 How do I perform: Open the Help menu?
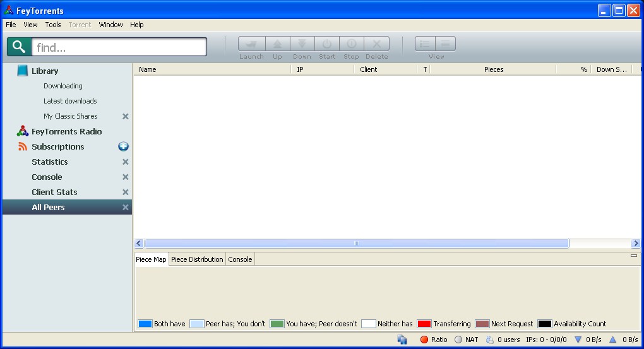[x=137, y=25]
